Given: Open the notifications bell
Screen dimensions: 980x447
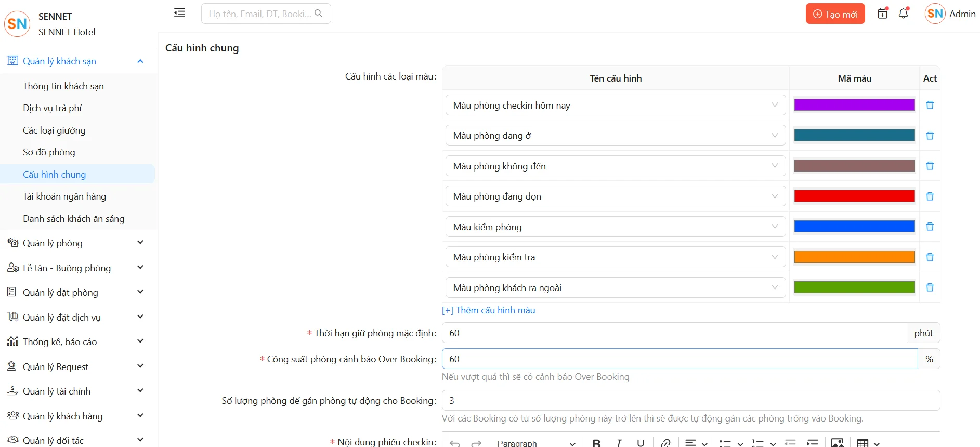Looking at the screenshot, I should click(x=904, y=14).
